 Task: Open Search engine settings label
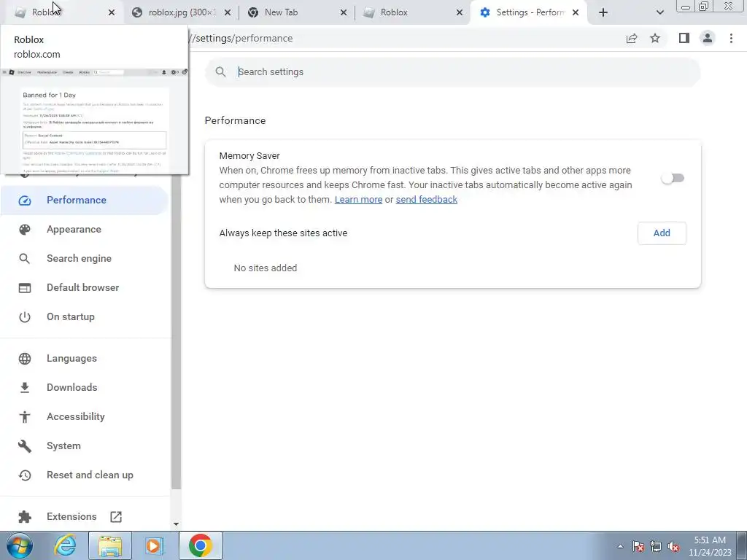[x=79, y=259]
